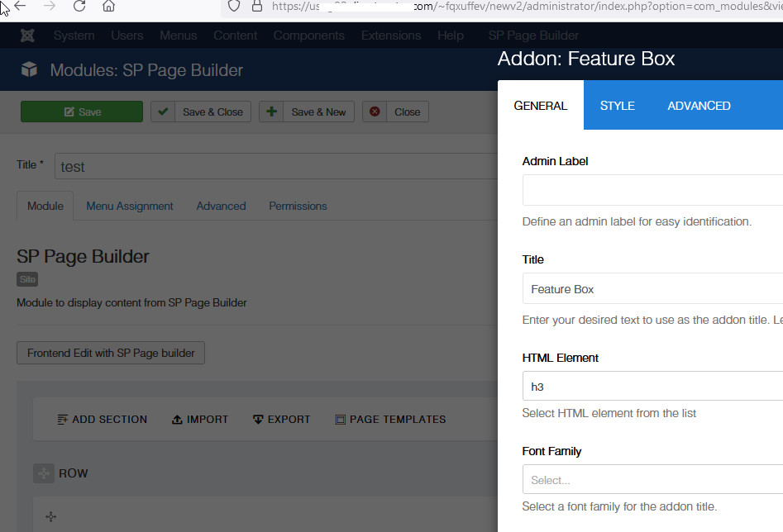The width and height of the screenshot is (783, 532).
Task: Click the shield icon in address bar
Action: tap(234, 6)
